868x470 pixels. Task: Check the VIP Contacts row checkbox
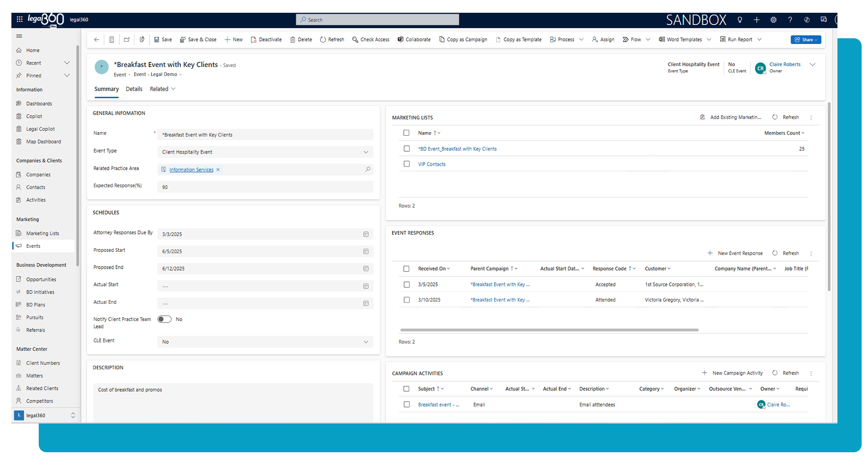pos(406,164)
